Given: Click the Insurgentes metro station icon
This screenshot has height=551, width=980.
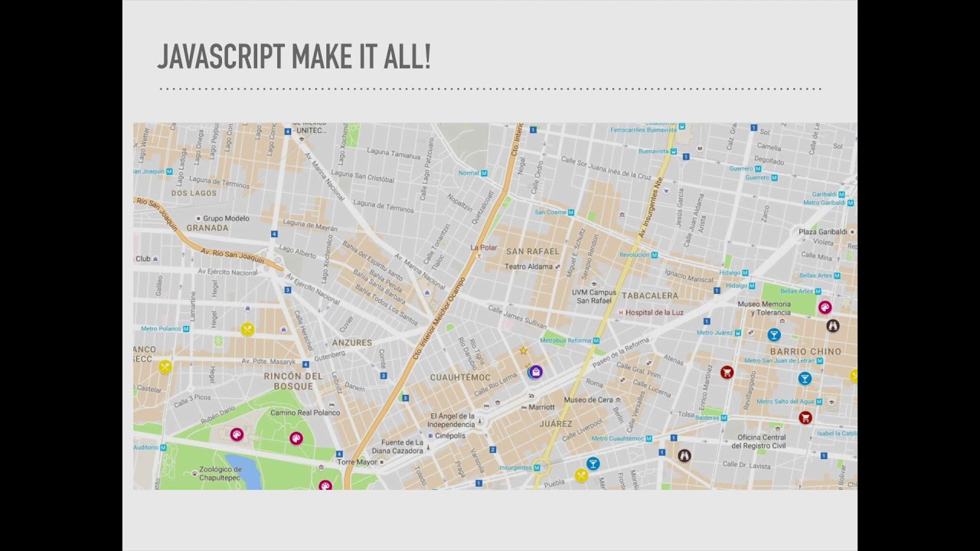Looking at the screenshot, I should pos(535,468).
